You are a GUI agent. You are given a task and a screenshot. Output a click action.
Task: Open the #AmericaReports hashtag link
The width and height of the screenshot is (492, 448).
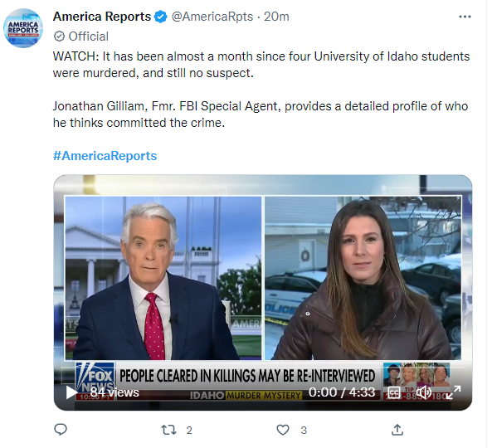pos(105,156)
